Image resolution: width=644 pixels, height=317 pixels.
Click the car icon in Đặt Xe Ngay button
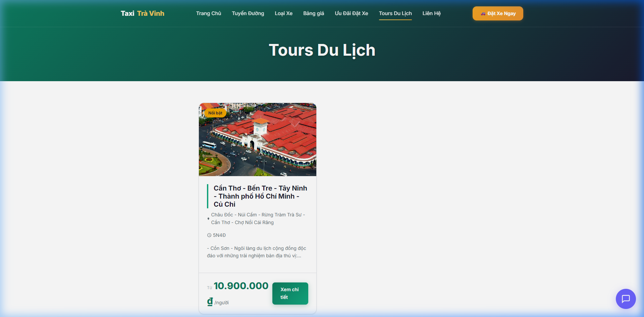[483, 13]
